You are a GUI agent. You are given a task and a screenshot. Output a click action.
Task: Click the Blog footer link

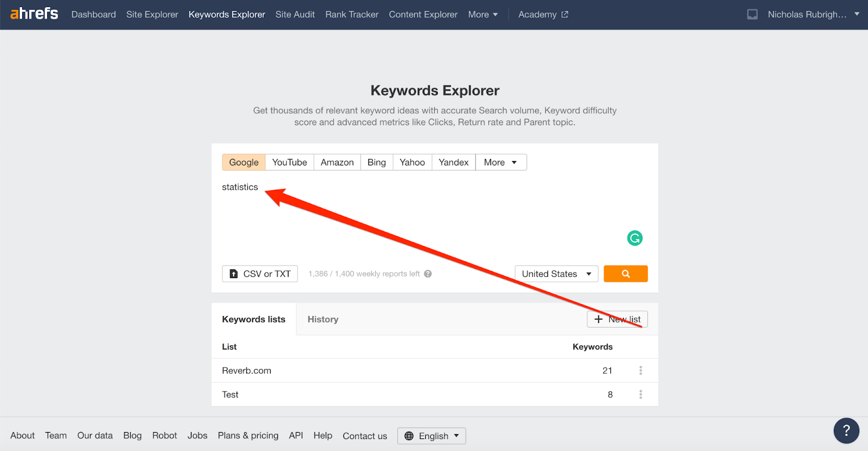click(x=132, y=435)
